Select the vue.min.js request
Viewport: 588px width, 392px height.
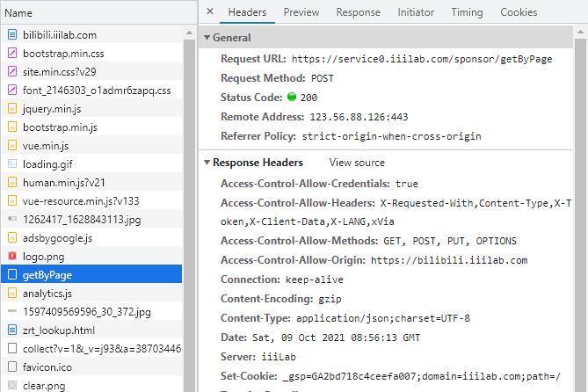point(91,146)
